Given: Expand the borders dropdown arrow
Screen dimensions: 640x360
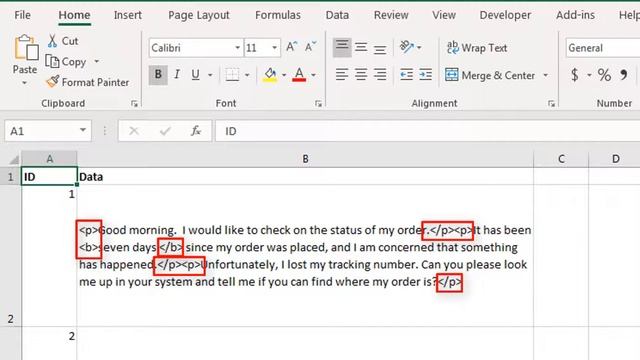Looking at the screenshot, I should pos(247,75).
